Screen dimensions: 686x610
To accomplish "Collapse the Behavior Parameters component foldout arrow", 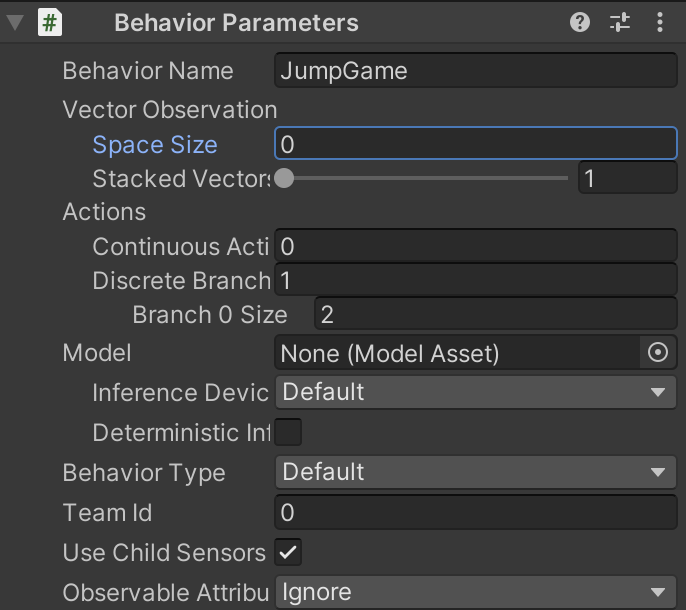I will tap(15, 23).
